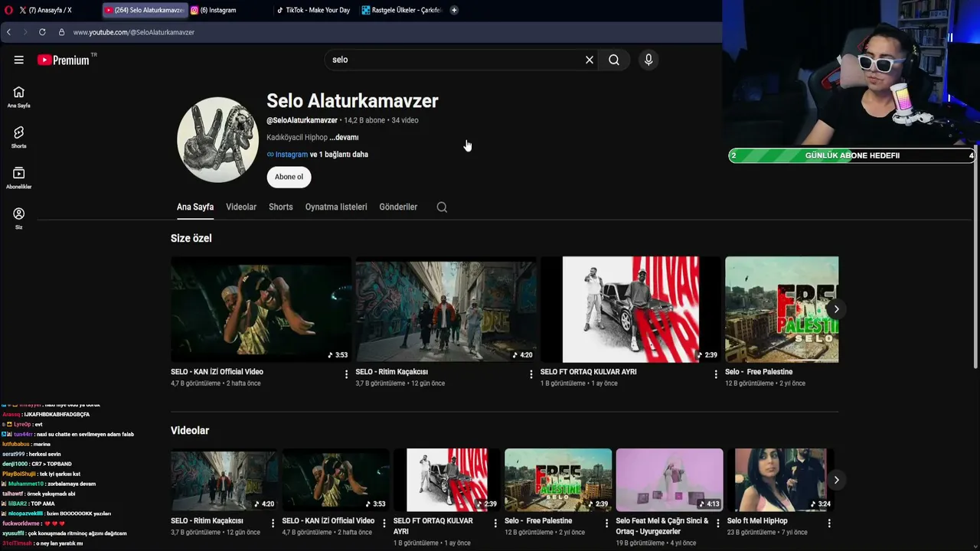Play the KULVAR AYRI thumbnail in Size özel
The image size is (980, 551).
[x=630, y=309]
